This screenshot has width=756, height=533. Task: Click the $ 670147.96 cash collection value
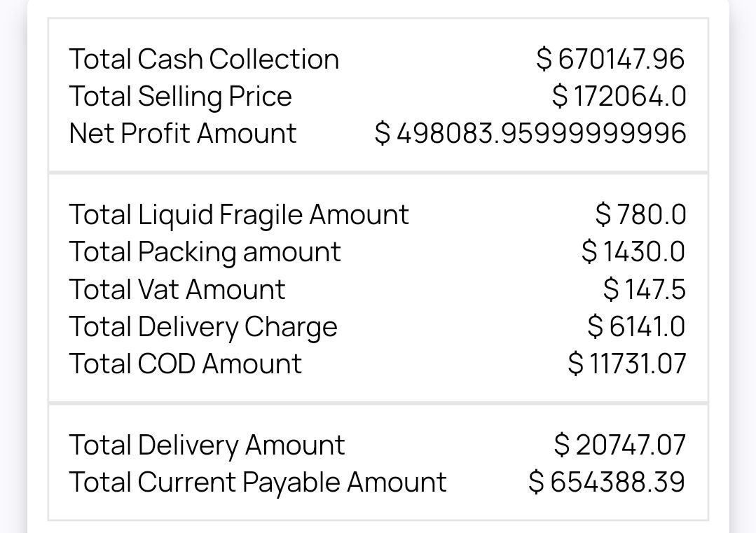point(610,59)
